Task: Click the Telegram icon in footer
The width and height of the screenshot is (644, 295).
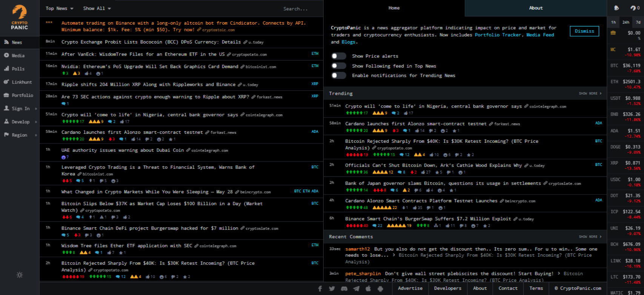Action: click(x=356, y=289)
